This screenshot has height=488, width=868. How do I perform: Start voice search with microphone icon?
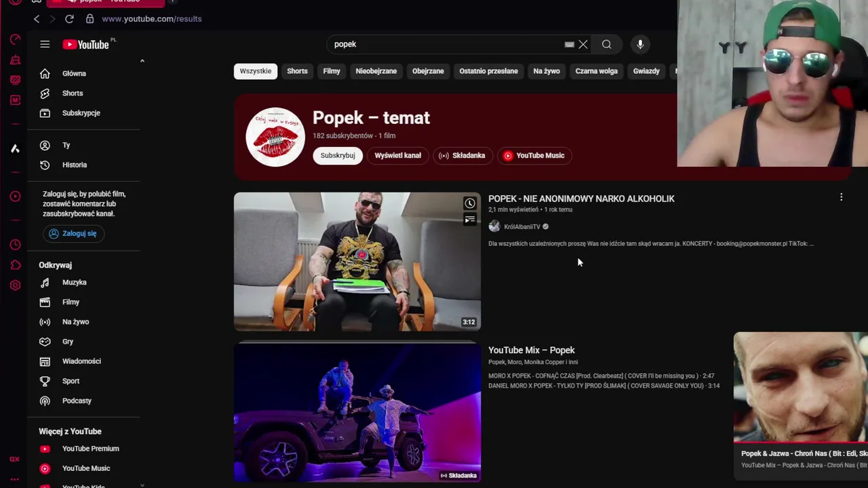(x=640, y=44)
